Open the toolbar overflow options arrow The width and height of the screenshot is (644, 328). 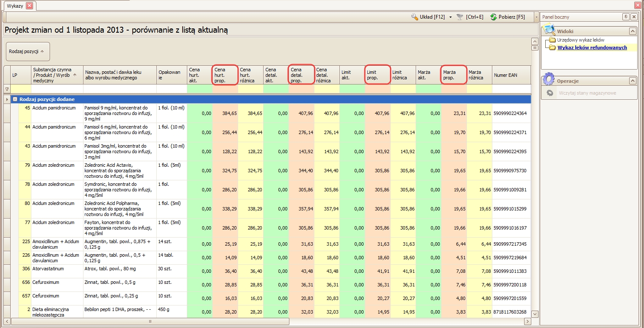click(x=536, y=17)
